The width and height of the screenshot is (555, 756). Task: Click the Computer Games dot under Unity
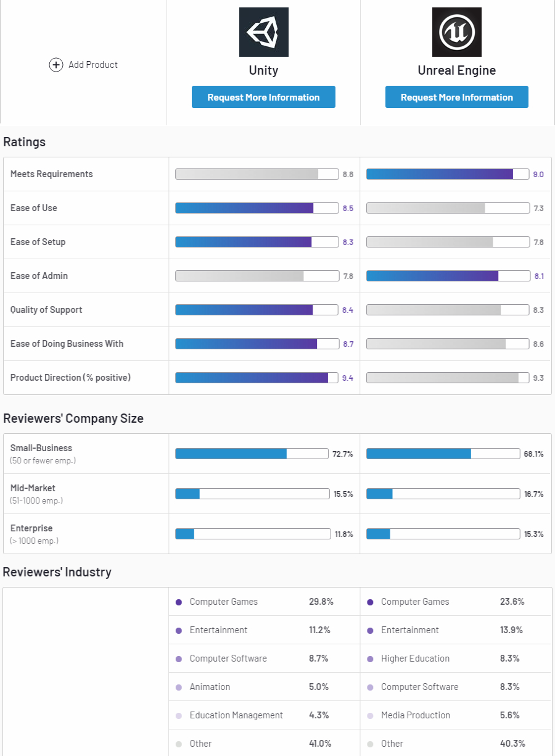point(179,602)
